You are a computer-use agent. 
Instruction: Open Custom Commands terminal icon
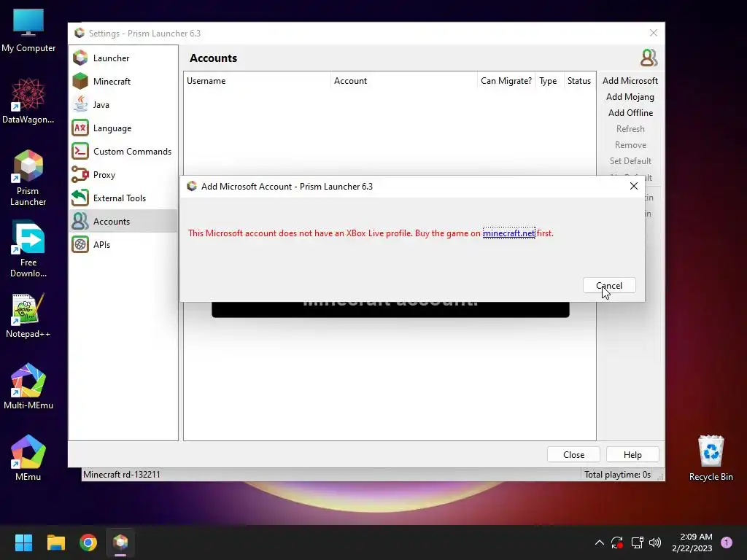point(80,152)
